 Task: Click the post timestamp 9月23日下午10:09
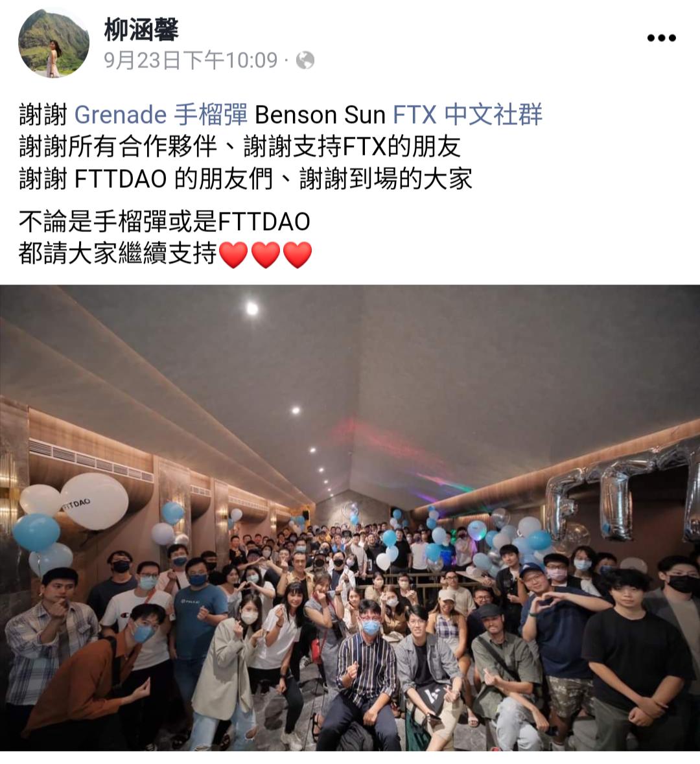(191, 60)
